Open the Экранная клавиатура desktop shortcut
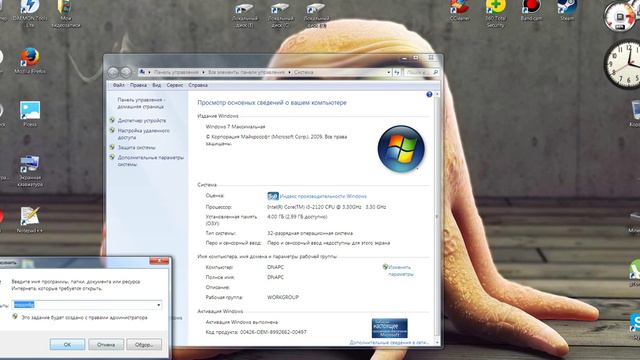The height and width of the screenshot is (360, 640). (x=30, y=171)
